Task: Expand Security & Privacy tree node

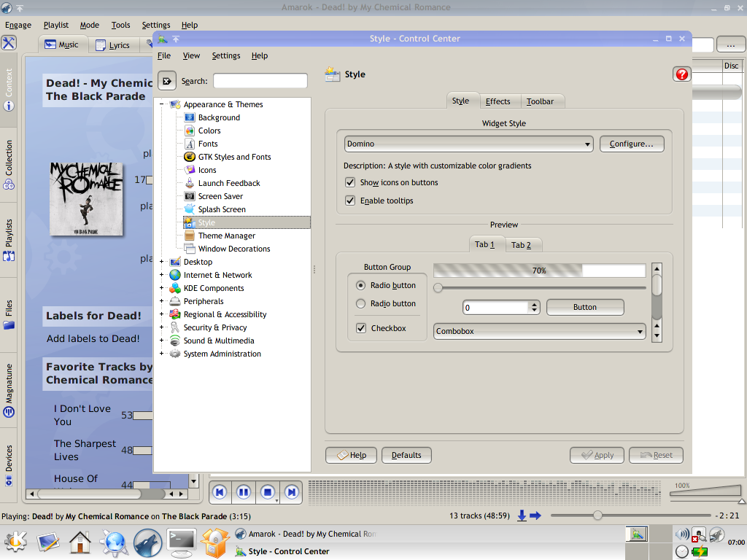Action: (161, 327)
